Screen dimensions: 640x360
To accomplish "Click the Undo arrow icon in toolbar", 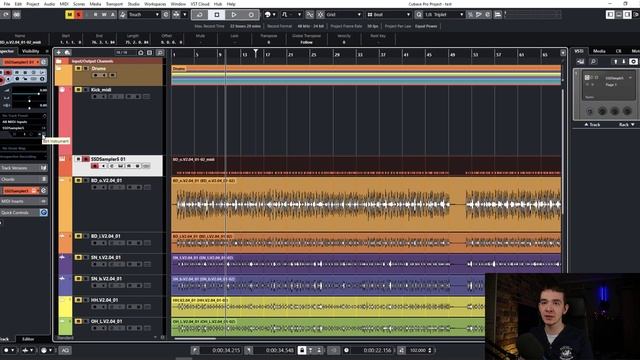I will pos(6,15).
